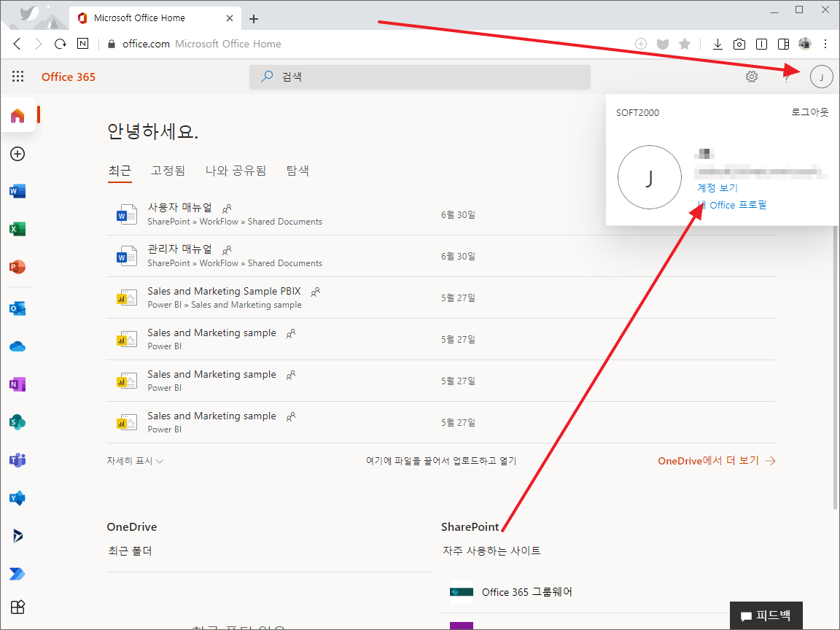This screenshot has height=630, width=840.
Task: Select the 고정됨 tab
Action: pos(168,171)
